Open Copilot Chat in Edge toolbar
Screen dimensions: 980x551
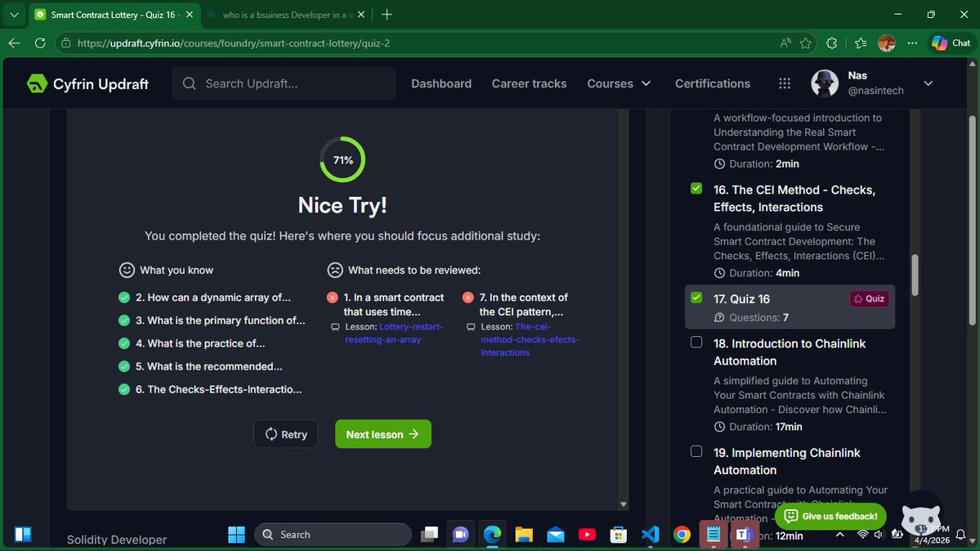(951, 43)
